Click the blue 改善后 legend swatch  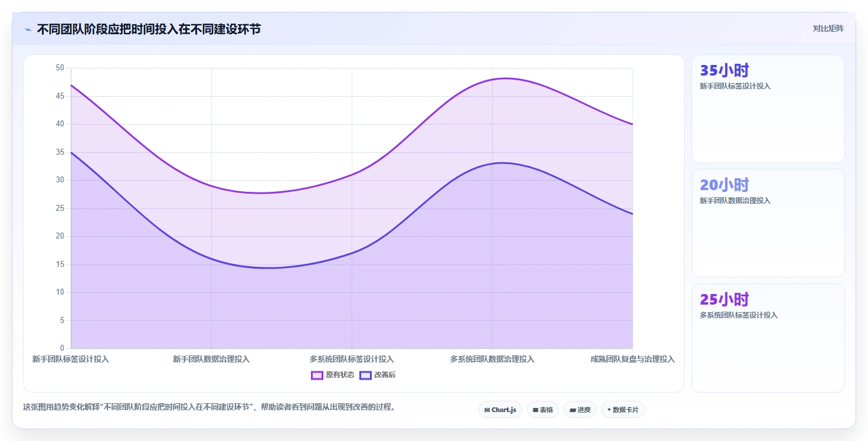(365, 375)
